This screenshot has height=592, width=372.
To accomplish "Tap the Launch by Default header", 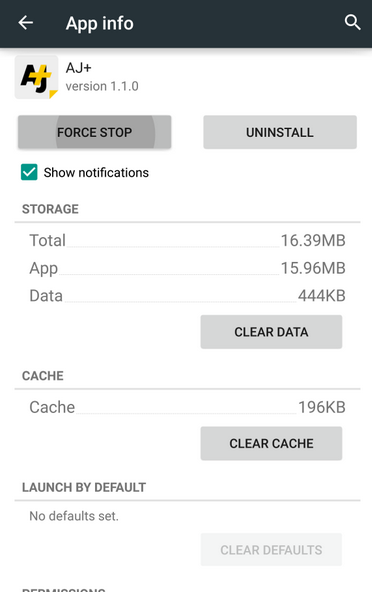I will pyautogui.click(x=84, y=487).
